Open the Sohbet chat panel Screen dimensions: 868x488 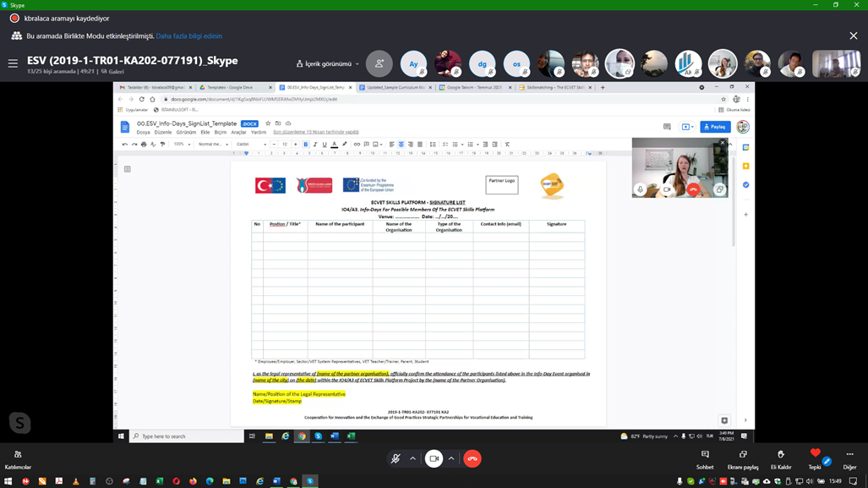click(x=705, y=455)
